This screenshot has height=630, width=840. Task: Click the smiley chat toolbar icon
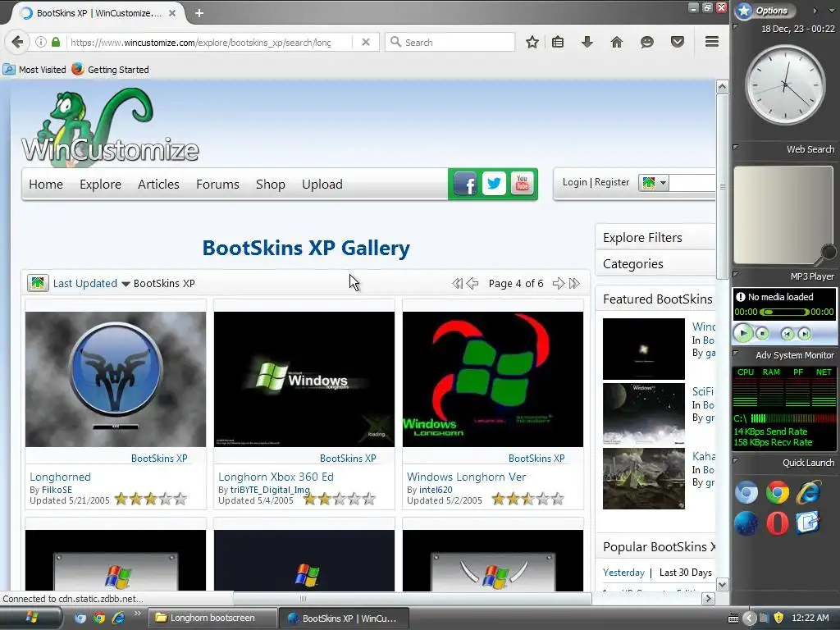647,42
